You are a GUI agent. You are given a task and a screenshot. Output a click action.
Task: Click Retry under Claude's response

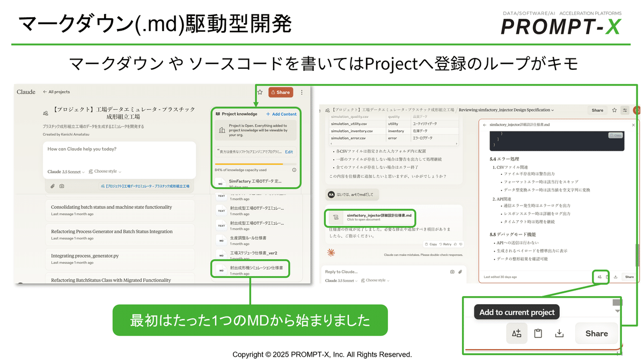pos(445,244)
